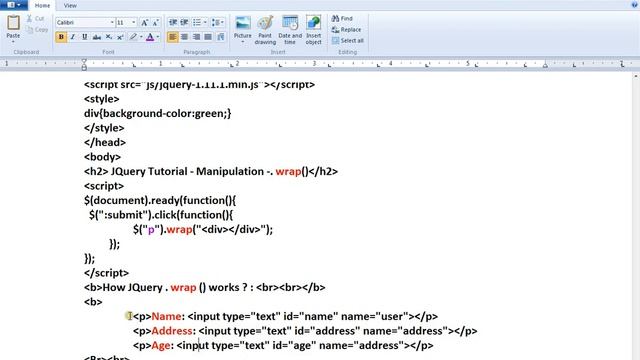Click "$(document).ready(function(){" line
This screenshot has height=360, width=640.
click(x=160, y=200)
